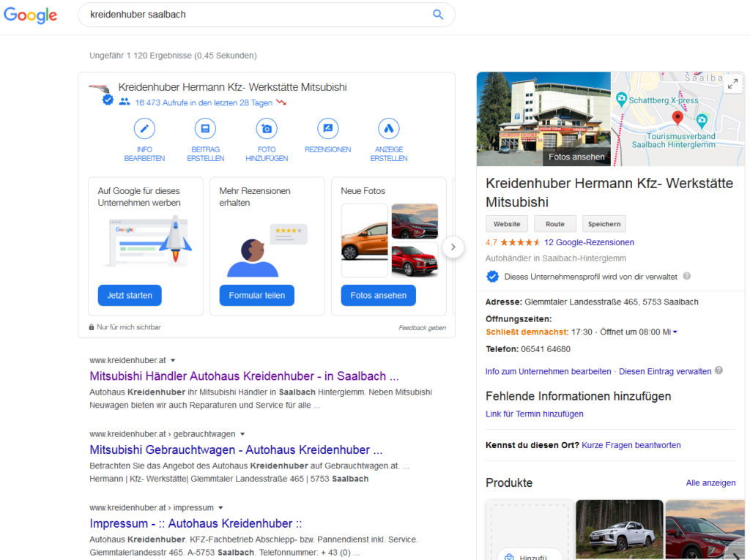Click the phone number 06541 64680

(546, 349)
